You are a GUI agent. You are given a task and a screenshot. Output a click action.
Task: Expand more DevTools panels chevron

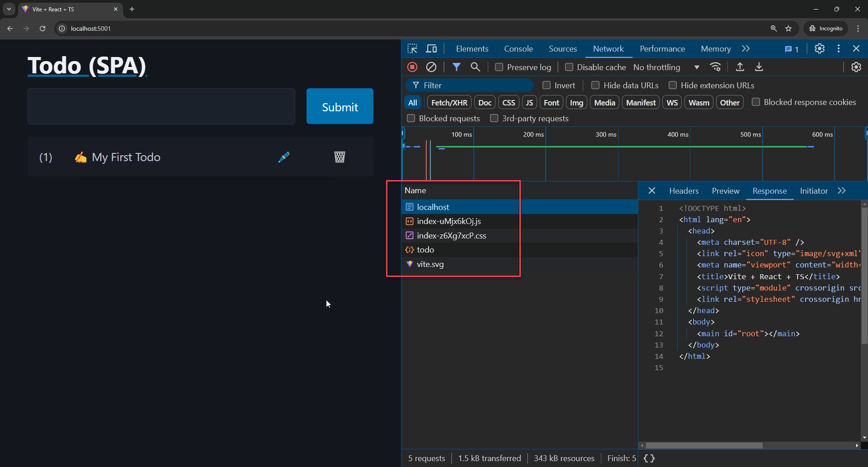(x=746, y=49)
